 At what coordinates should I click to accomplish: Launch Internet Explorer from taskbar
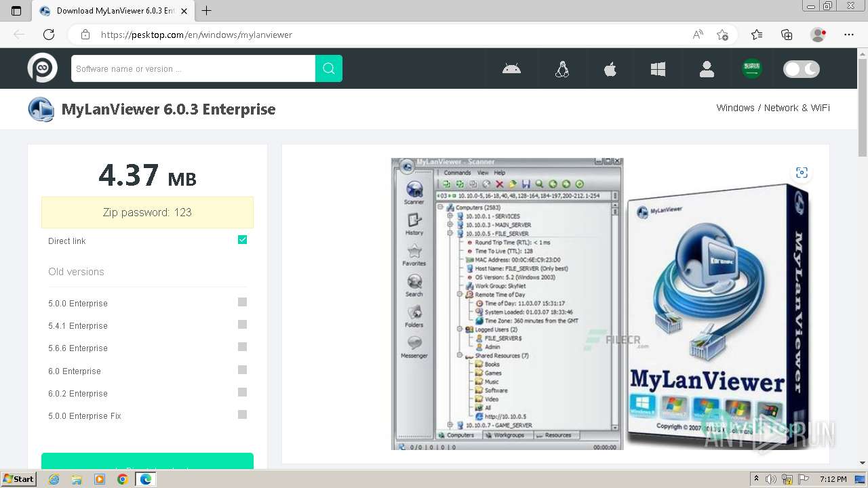click(x=54, y=479)
